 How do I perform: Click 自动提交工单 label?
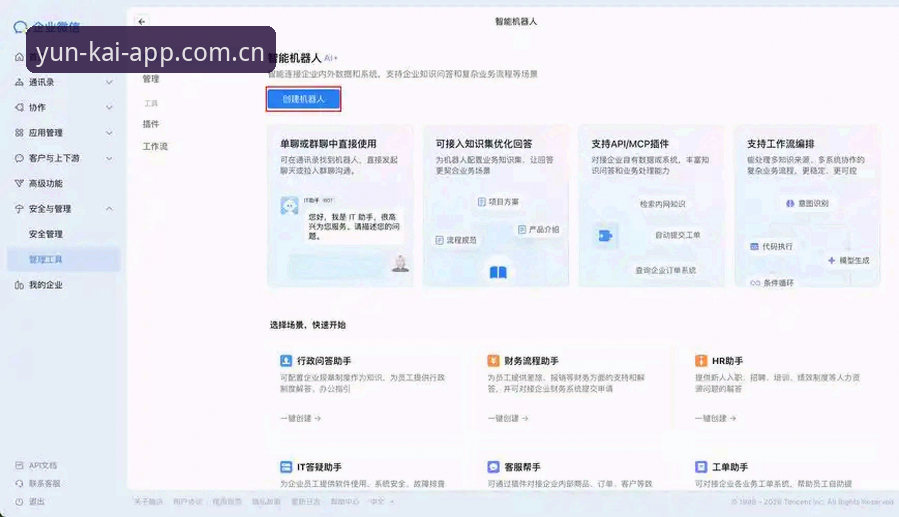(x=678, y=235)
